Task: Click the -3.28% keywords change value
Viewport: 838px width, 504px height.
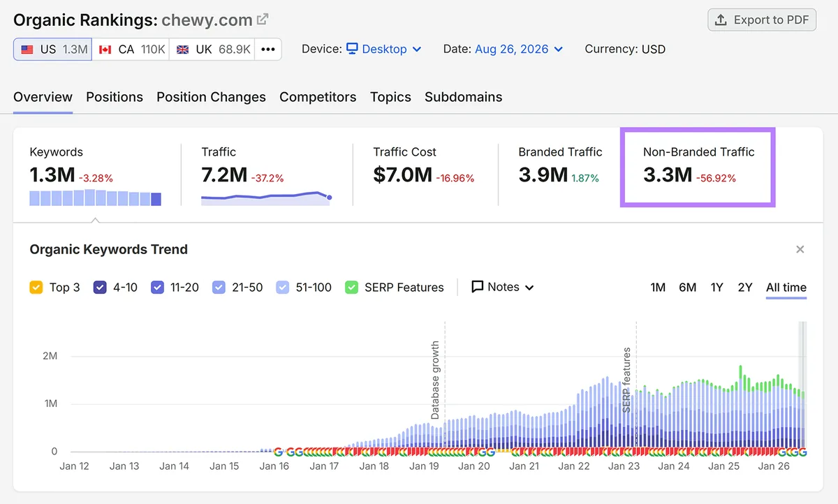Action: [x=96, y=178]
